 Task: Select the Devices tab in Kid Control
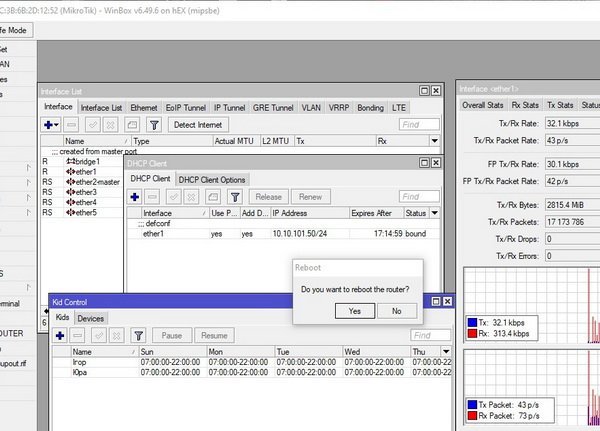pyautogui.click(x=91, y=318)
